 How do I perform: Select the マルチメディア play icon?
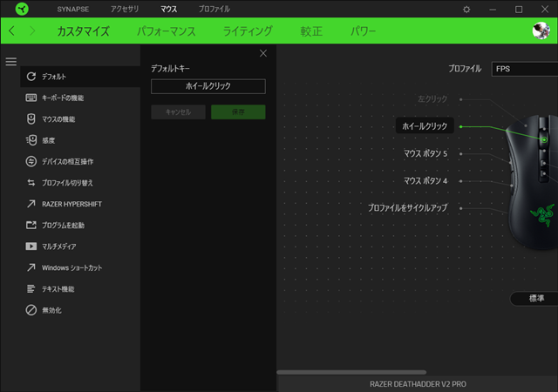coord(31,247)
